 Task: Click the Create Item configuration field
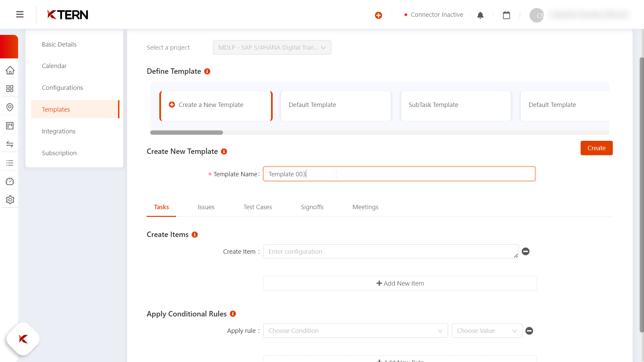coord(391,252)
